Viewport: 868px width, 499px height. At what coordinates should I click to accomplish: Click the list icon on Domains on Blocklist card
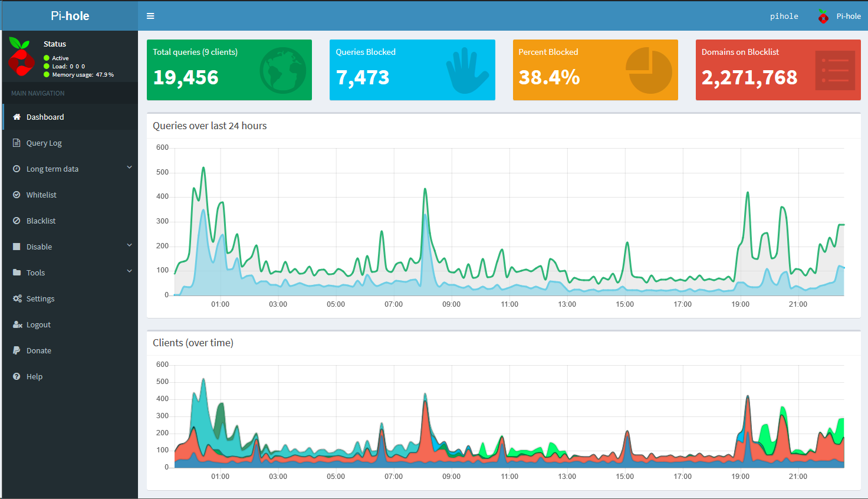tap(835, 71)
